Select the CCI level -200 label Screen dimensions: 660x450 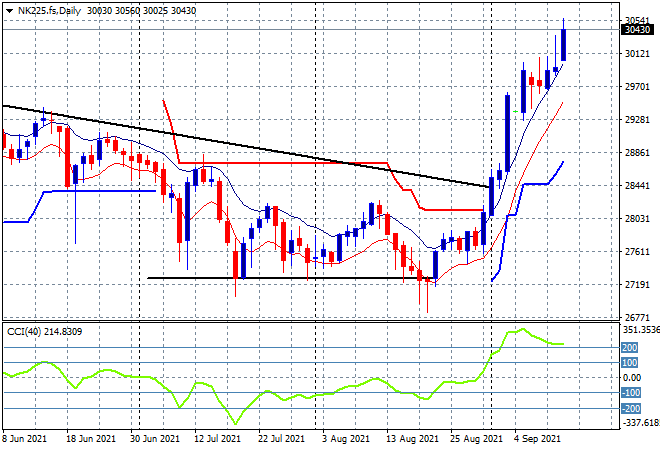631,408
